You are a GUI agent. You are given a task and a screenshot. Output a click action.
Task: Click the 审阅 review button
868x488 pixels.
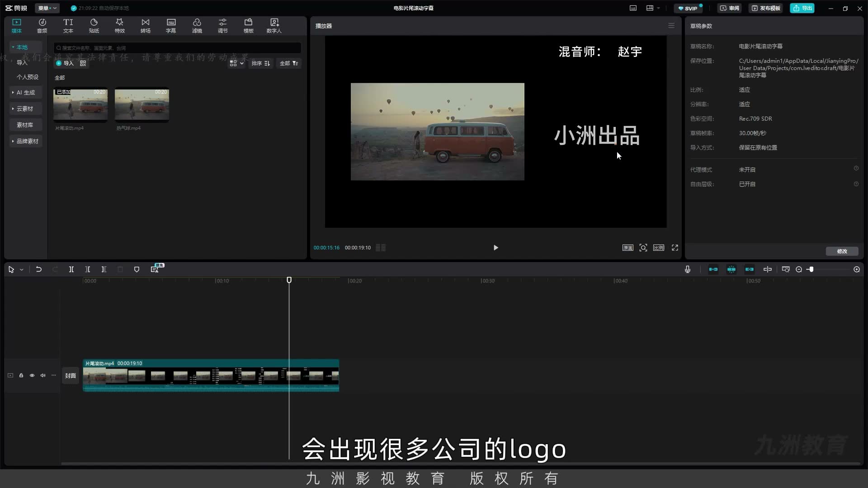[x=730, y=8]
